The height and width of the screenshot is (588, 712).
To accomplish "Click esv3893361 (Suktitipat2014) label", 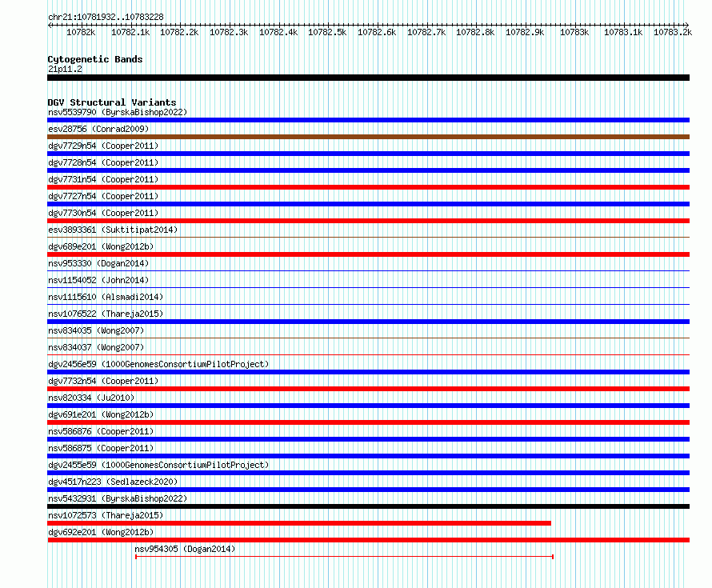I will coord(113,230).
